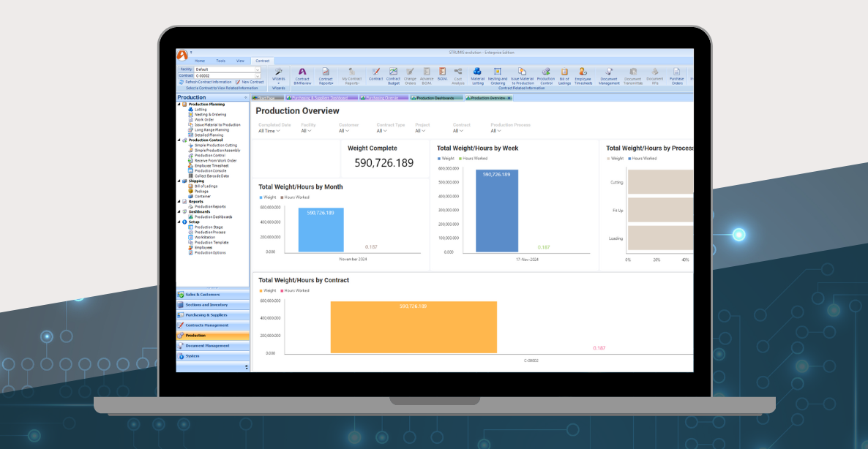The width and height of the screenshot is (868, 449).
Task: Click Refresh Contract Information
Action: (208, 82)
